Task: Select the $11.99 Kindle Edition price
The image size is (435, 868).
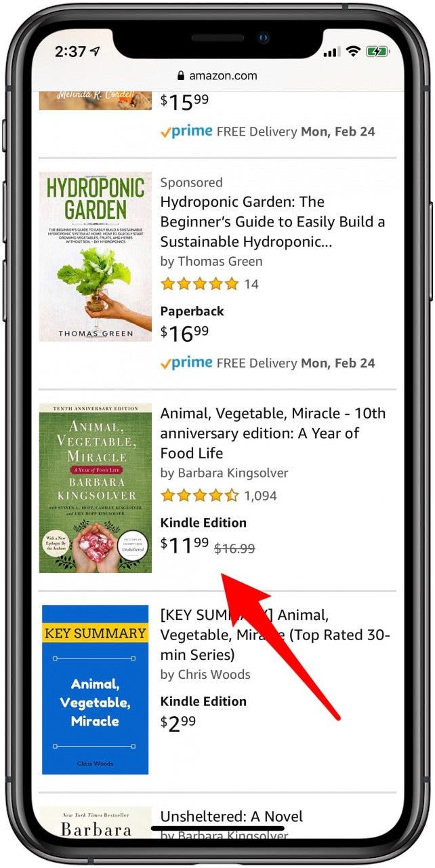Action: (184, 545)
